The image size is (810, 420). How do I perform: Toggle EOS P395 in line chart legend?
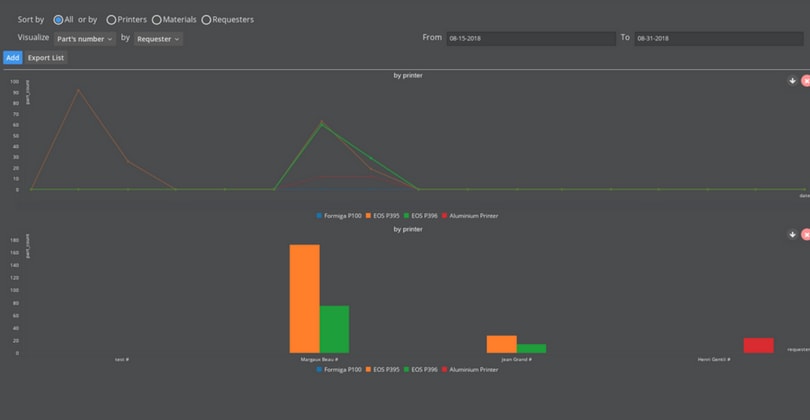pyautogui.click(x=383, y=215)
